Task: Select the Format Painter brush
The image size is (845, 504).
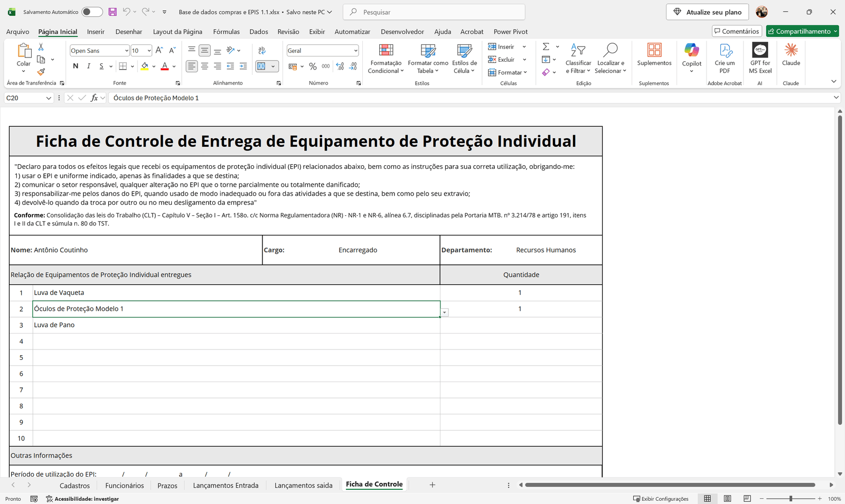Action: 41,71
